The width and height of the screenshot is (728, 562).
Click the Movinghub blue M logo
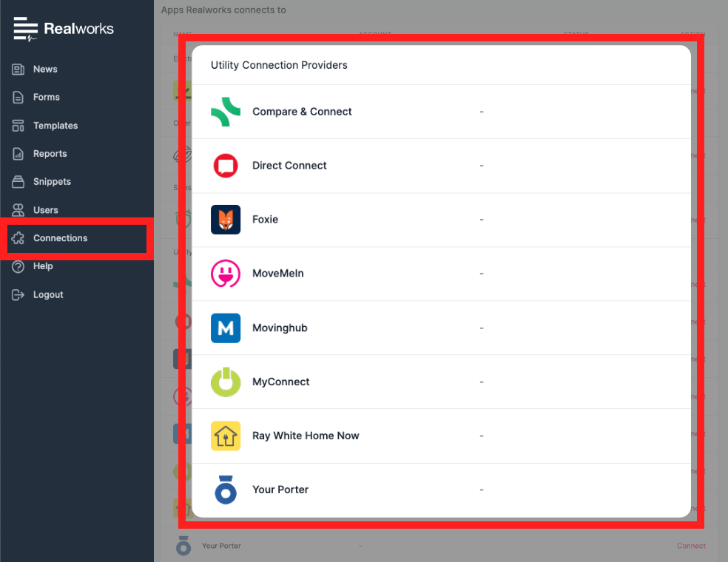[226, 328]
